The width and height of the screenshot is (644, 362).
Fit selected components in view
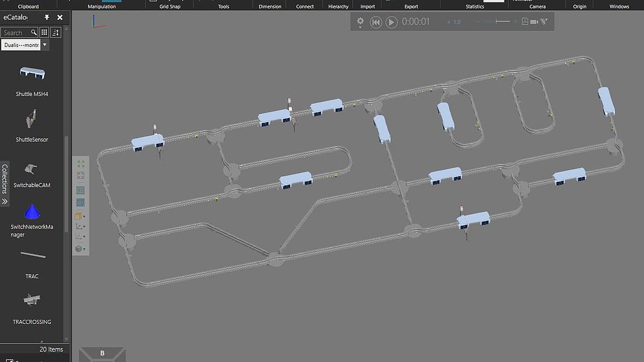(x=81, y=176)
